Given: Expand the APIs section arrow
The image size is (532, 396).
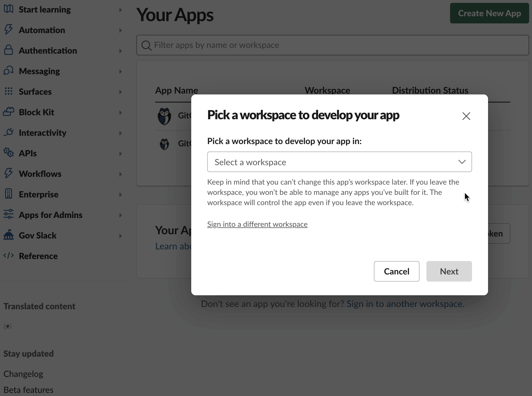Looking at the screenshot, I should (120, 154).
